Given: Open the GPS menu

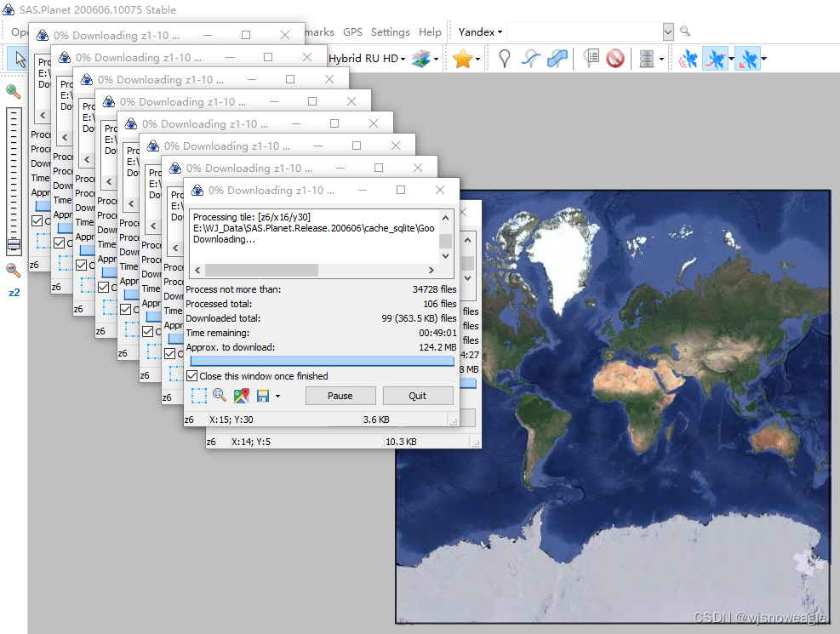Looking at the screenshot, I should click(x=352, y=32).
